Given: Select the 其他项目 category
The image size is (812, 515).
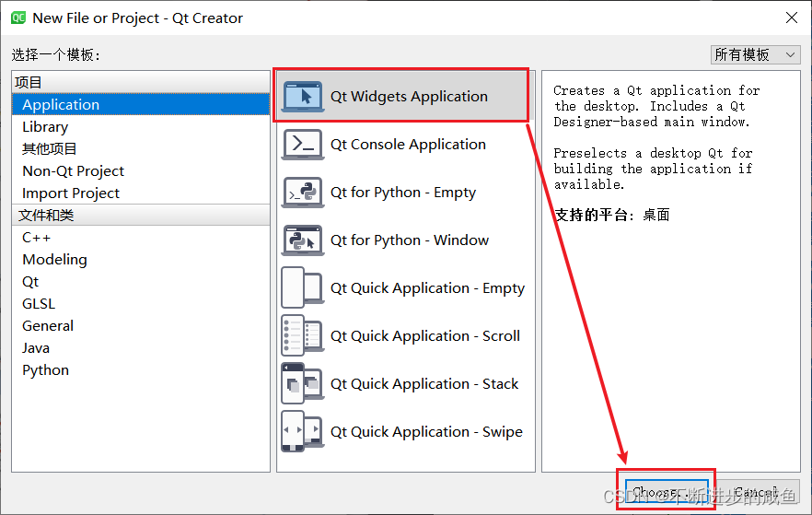Looking at the screenshot, I should [x=141, y=148].
